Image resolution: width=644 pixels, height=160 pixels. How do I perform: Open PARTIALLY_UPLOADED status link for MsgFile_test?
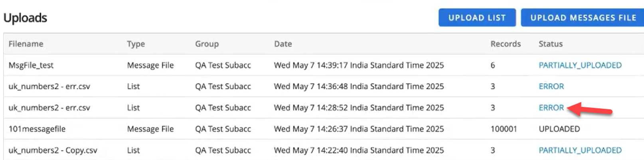click(580, 65)
